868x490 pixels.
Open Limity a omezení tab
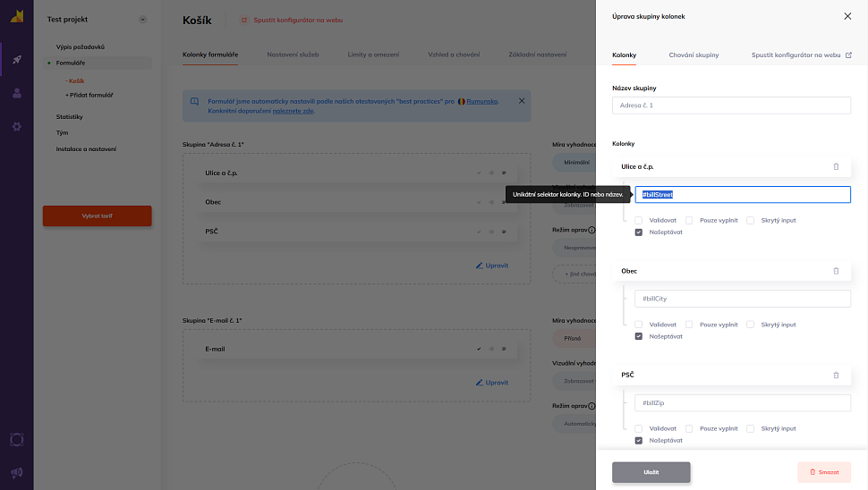click(373, 55)
